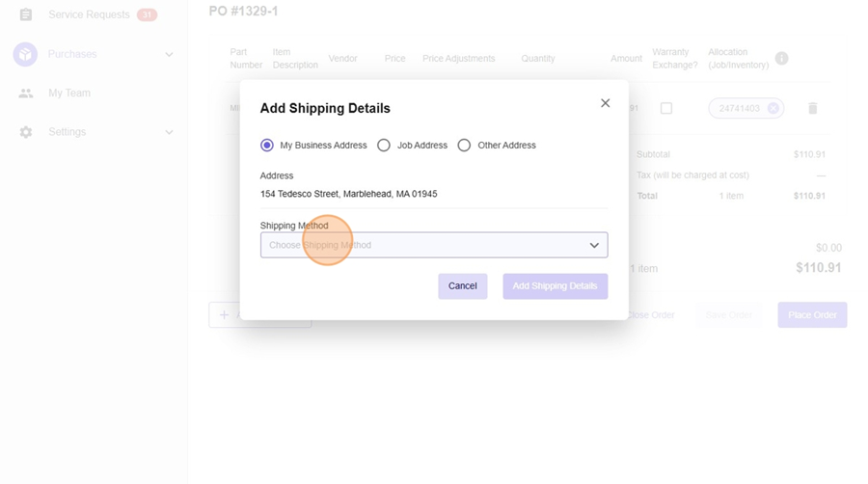Expand the Purchases sidebar menu chevron
Image resolution: width=868 pixels, height=484 pixels.
pyautogui.click(x=169, y=55)
